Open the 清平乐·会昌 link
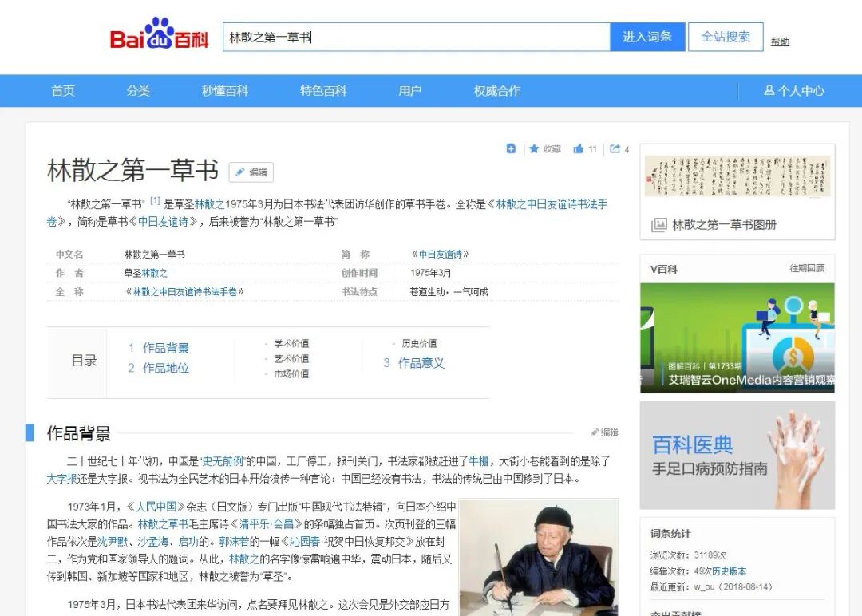Screen dimensions: 862x616 click(266, 523)
